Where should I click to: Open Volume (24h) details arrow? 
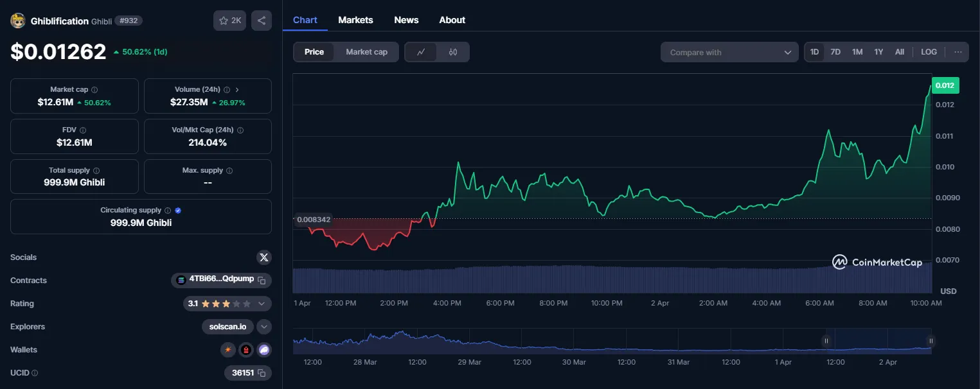(x=237, y=90)
